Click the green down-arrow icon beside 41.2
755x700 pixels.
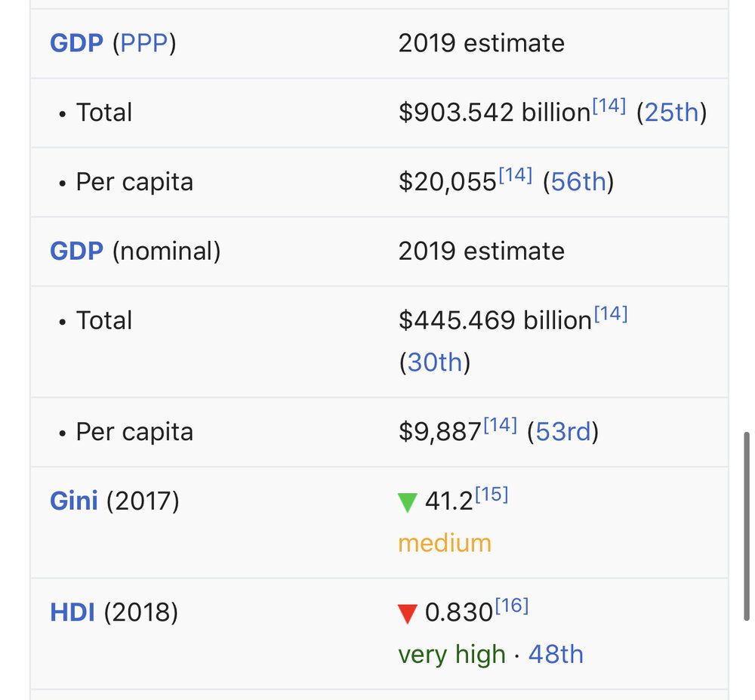pos(408,503)
